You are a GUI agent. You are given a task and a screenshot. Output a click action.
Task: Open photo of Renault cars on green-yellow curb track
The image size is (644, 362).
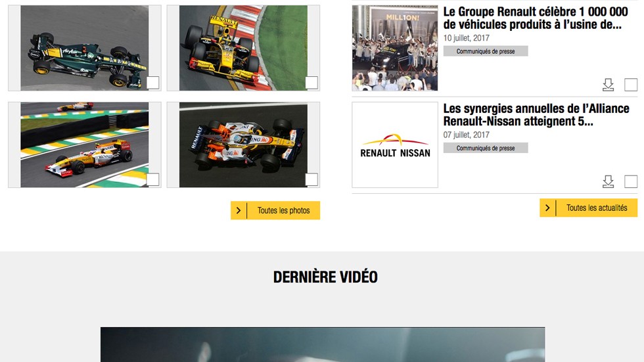pos(85,145)
